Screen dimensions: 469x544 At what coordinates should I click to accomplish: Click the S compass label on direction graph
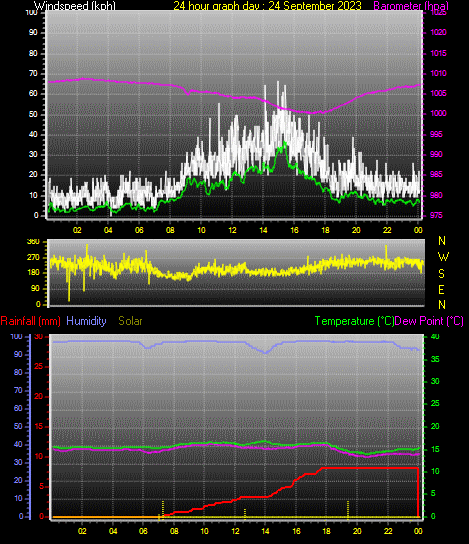pos(441,274)
